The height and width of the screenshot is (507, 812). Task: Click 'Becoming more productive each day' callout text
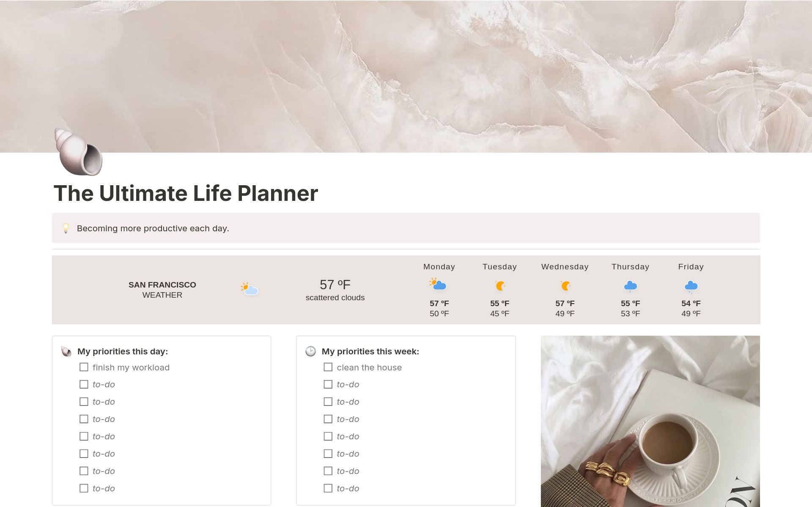coord(153,228)
